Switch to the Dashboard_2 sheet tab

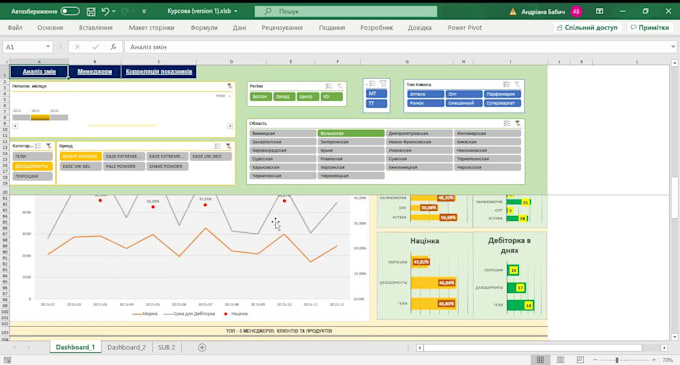pyautogui.click(x=127, y=347)
